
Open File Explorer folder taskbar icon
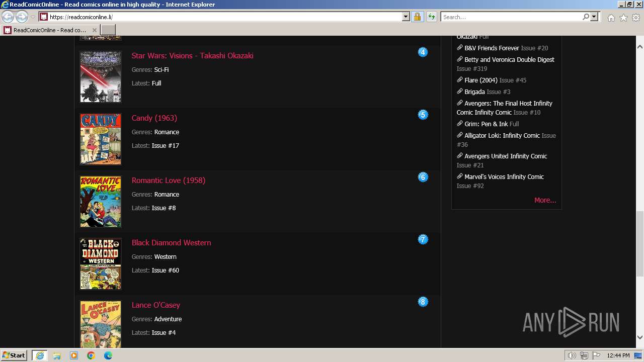coord(57,355)
